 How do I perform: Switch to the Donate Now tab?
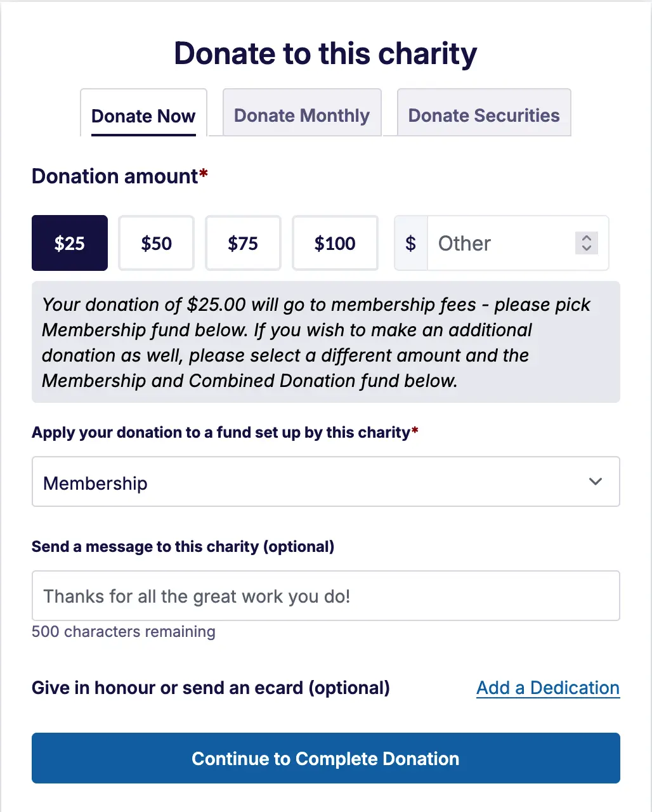tap(143, 116)
